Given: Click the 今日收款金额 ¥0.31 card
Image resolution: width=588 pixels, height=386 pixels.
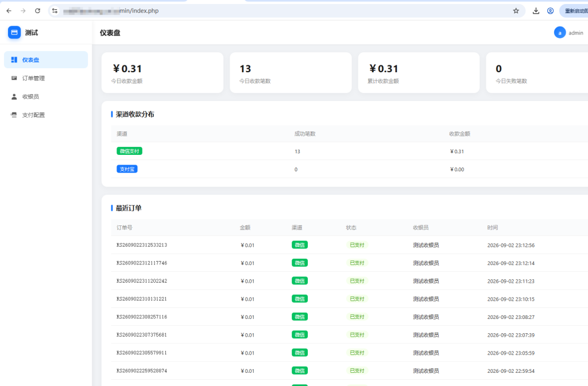Looking at the screenshot, I should (x=163, y=73).
